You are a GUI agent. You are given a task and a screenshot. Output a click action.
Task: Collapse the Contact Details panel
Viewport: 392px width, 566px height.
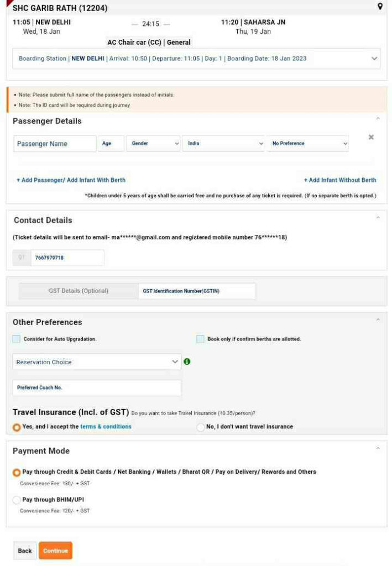pos(378,218)
